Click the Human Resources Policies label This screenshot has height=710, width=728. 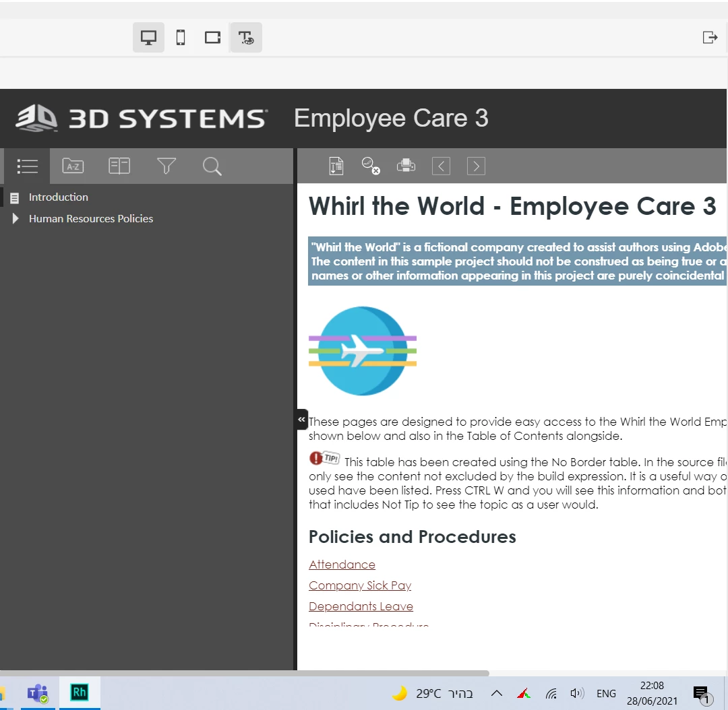(x=91, y=218)
